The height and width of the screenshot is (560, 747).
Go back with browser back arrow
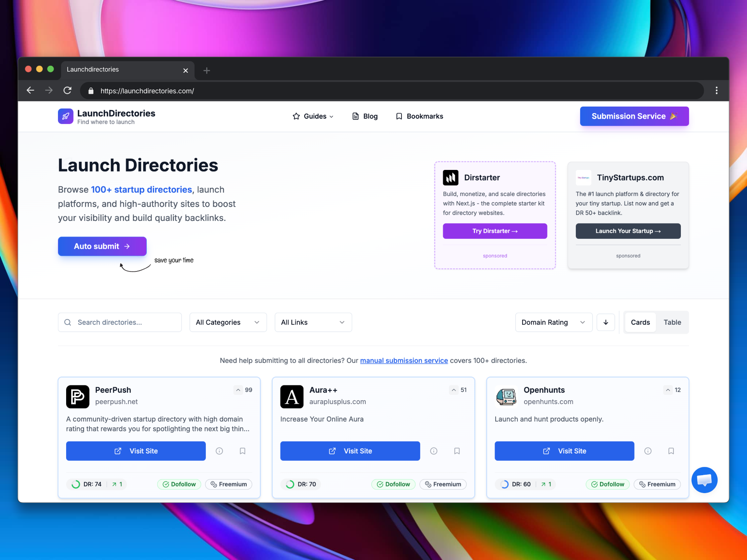point(30,91)
